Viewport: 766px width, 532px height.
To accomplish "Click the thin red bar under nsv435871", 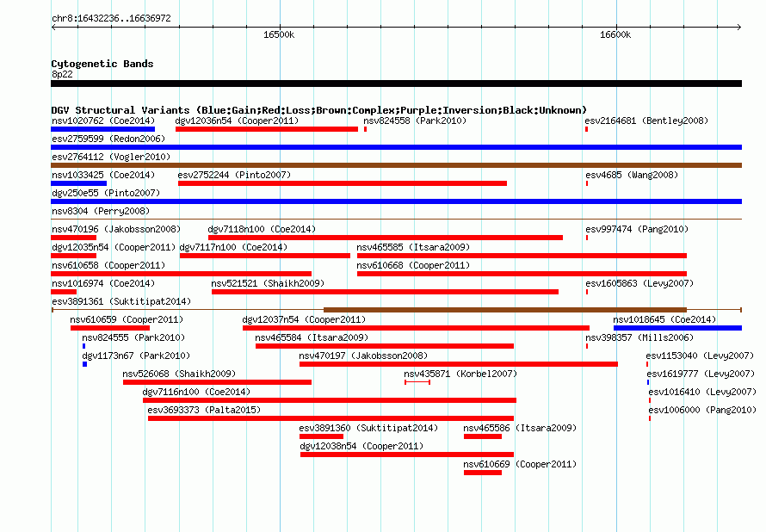I will 417,382.
